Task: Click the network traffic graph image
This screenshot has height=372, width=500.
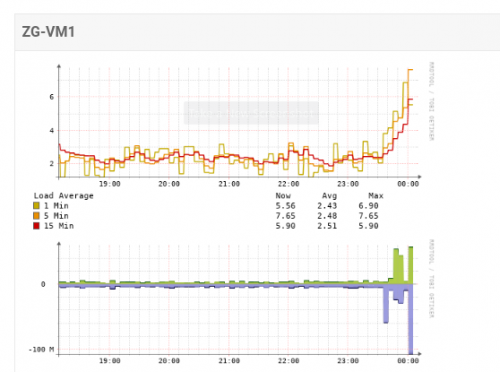Action: pyautogui.click(x=233, y=302)
